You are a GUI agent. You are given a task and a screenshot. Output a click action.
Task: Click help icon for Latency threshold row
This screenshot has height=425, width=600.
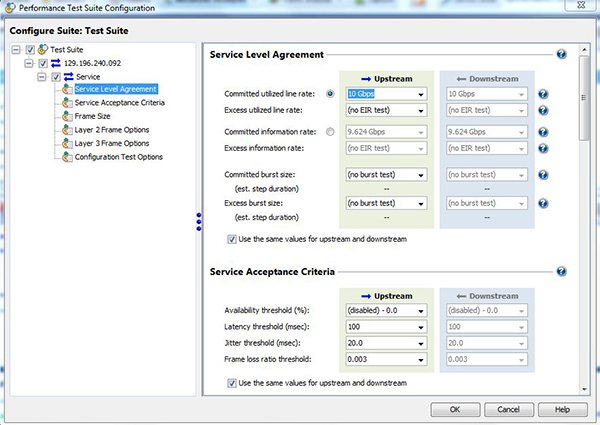[x=542, y=327]
